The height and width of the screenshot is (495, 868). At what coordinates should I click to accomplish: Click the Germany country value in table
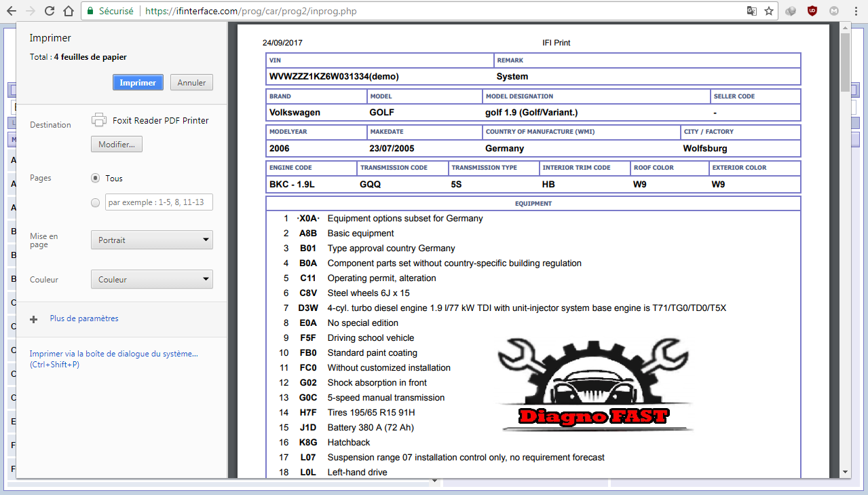505,148
